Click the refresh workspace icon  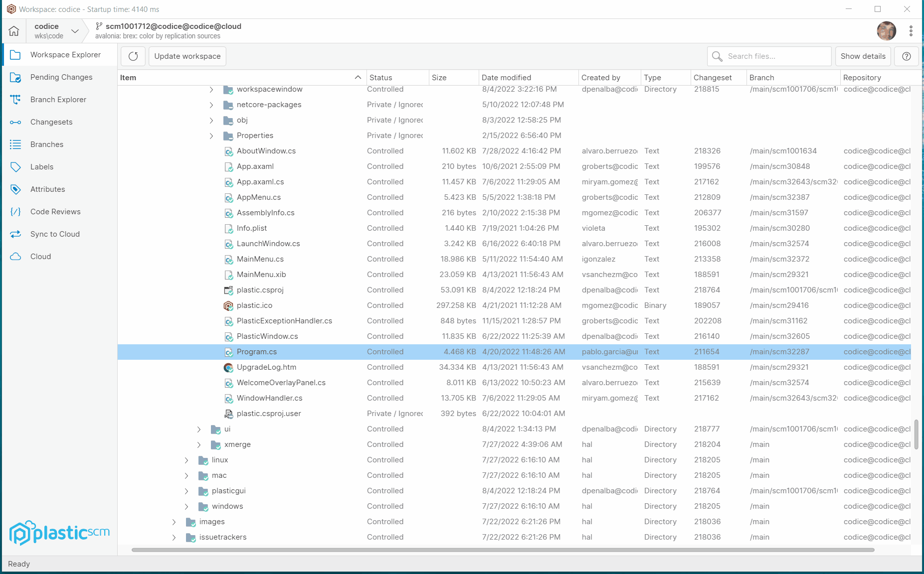tap(133, 56)
